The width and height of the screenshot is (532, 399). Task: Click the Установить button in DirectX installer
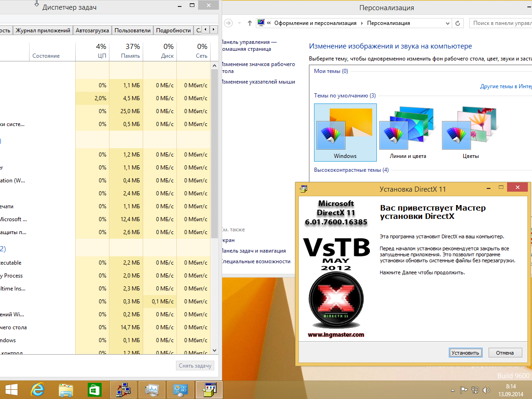pyautogui.click(x=465, y=353)
